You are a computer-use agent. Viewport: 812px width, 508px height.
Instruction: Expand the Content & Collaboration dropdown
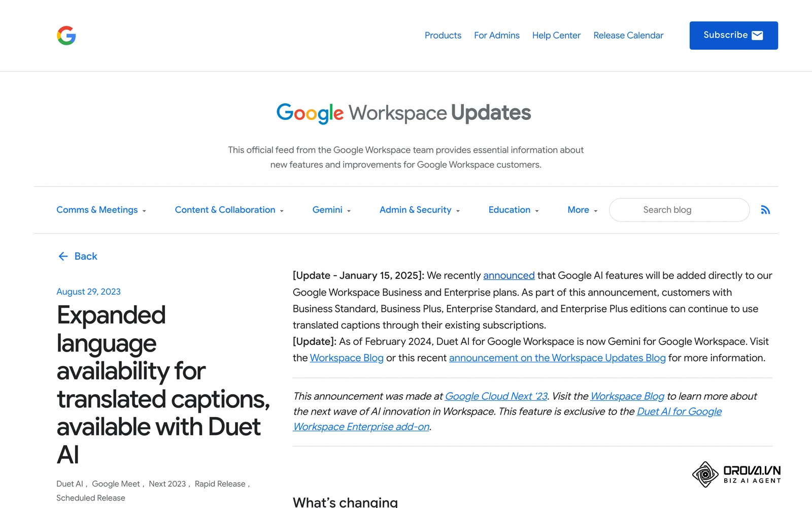[x=229, y=210]
